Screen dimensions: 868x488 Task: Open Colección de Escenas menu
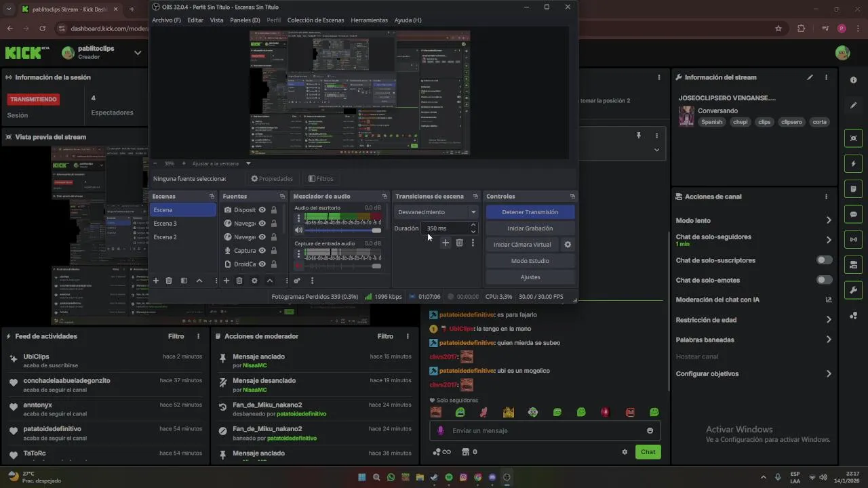click(x=315, y=20)
